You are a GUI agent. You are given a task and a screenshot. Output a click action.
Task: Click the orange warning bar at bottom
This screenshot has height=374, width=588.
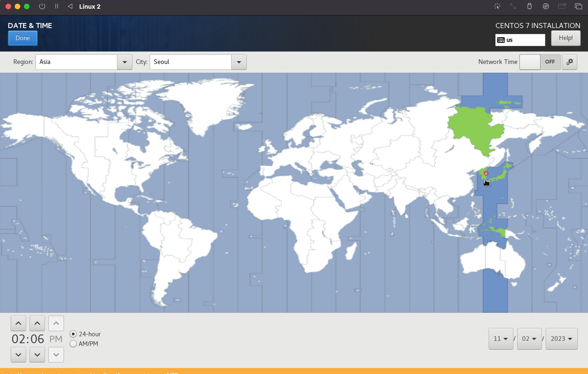(x=294, y=371)
